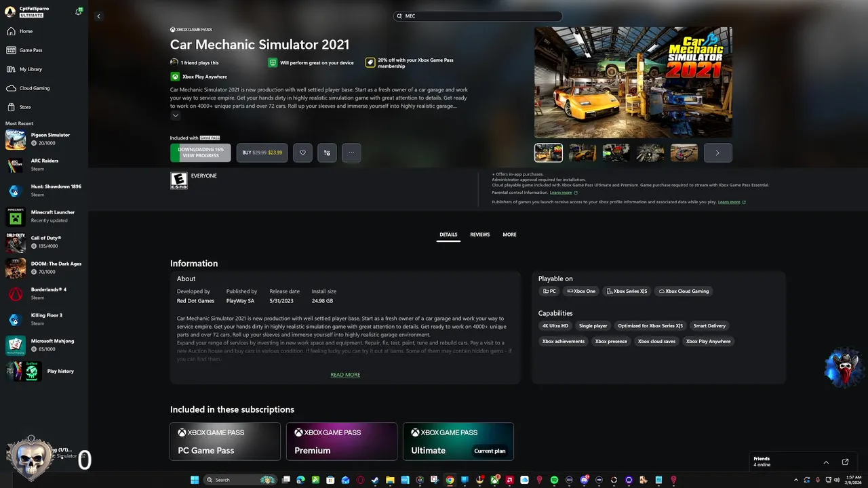The height and width of the screenshot is (488, 868).
Task: Click the ESRB Everyone rating badge
Action: tap(179, 180)
